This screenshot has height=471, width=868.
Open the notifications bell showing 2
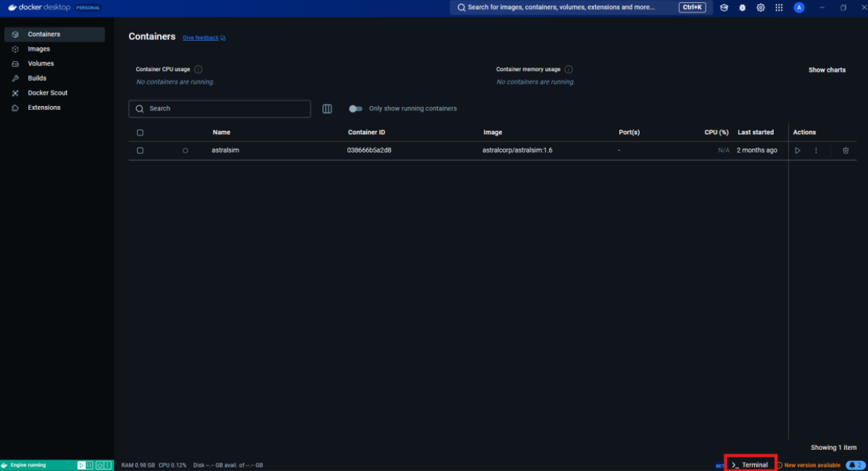[x=855, y=465]
